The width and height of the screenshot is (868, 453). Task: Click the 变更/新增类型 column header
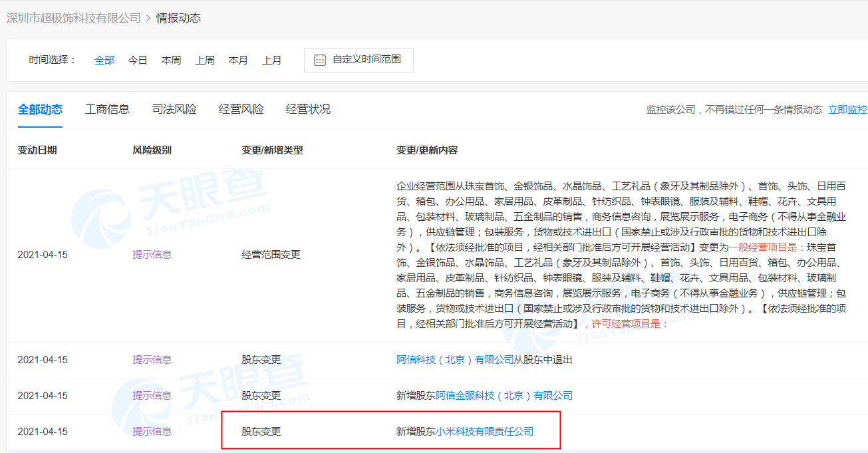pyautogui.click(x=272, y=150)
